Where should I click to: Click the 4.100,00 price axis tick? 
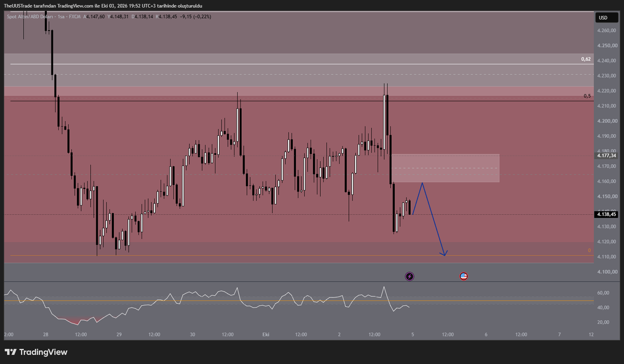pyautogui.click(x=606, y=272)
